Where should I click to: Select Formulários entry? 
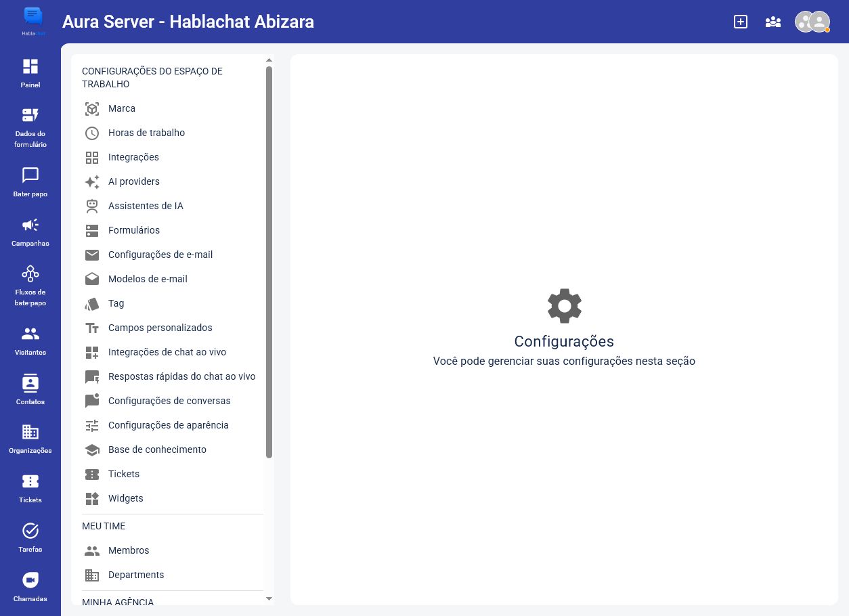tap(134, 230)
